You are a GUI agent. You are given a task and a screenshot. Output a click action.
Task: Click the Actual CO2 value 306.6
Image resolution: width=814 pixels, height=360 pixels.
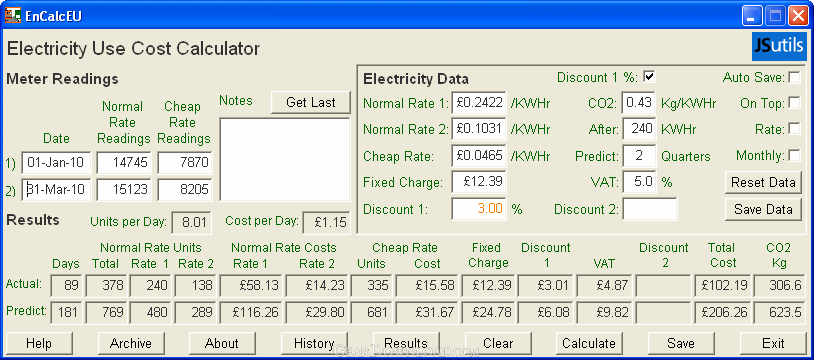click(x=779, y=285)
